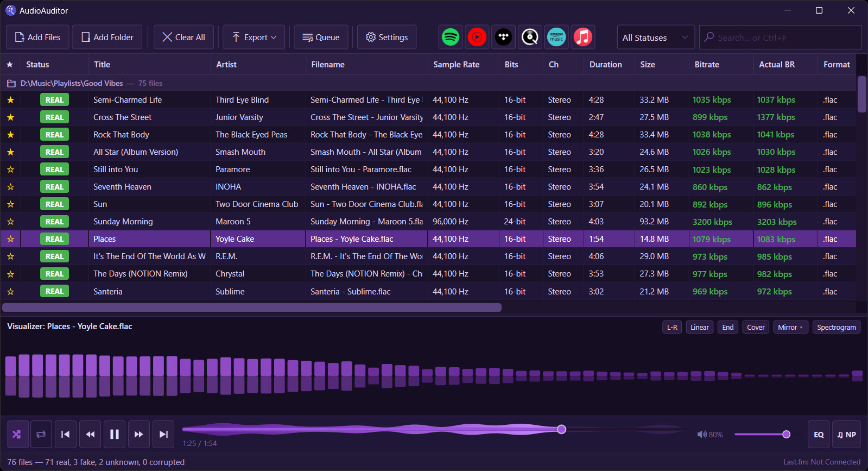Star the Santeria track

[10, 292]
